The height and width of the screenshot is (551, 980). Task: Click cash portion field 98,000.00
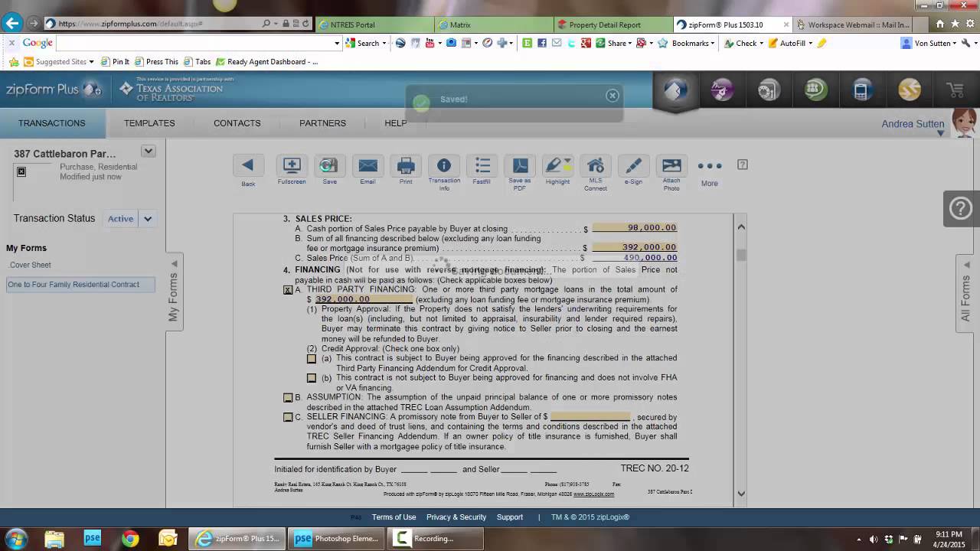pos(634,228)
